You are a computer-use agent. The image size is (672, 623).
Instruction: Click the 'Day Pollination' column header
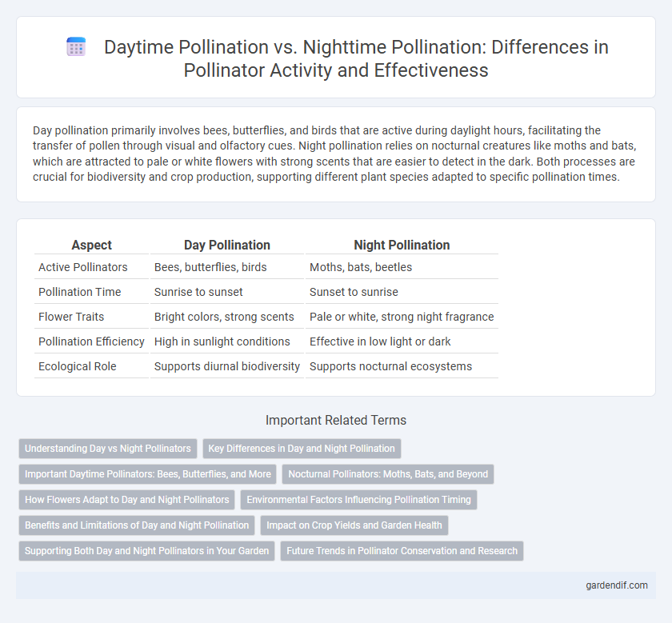click(226, 245)
